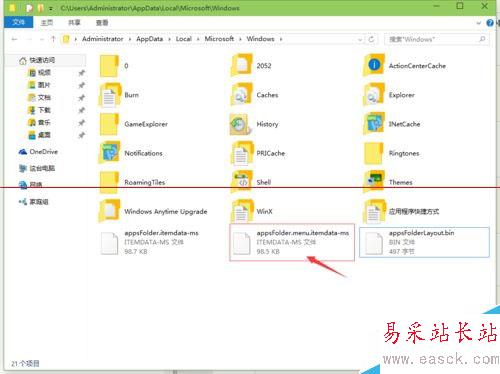Select the Windows Anytime Upgrade folder

[x=153, y=211]
